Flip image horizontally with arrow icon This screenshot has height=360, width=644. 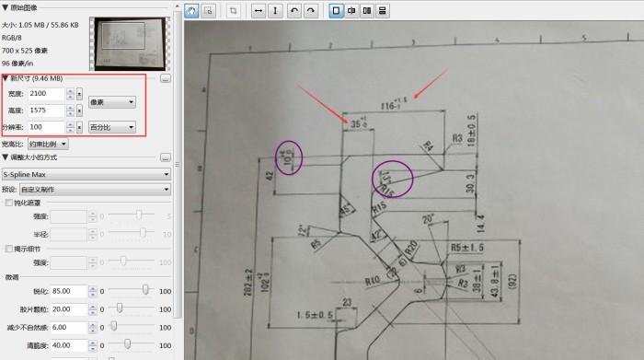[x=259, y=11]
